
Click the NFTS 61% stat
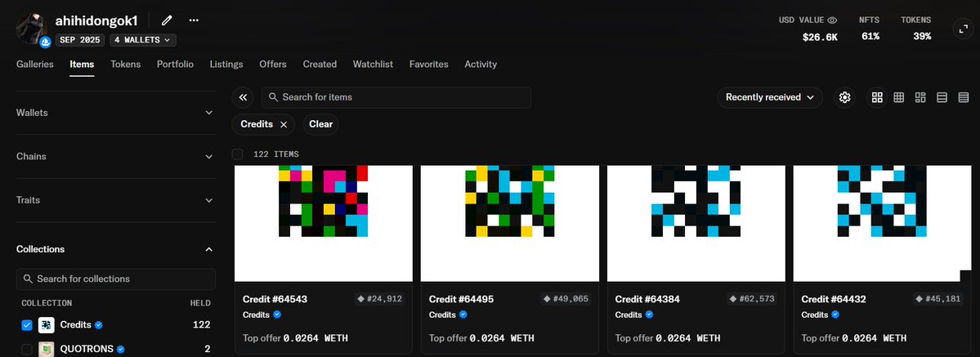click(x=870, y=29)
